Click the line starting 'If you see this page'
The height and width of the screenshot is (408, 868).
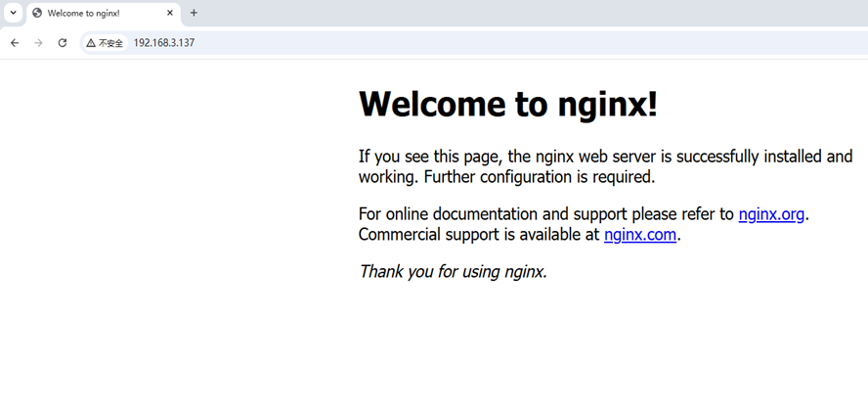(606, 157)
